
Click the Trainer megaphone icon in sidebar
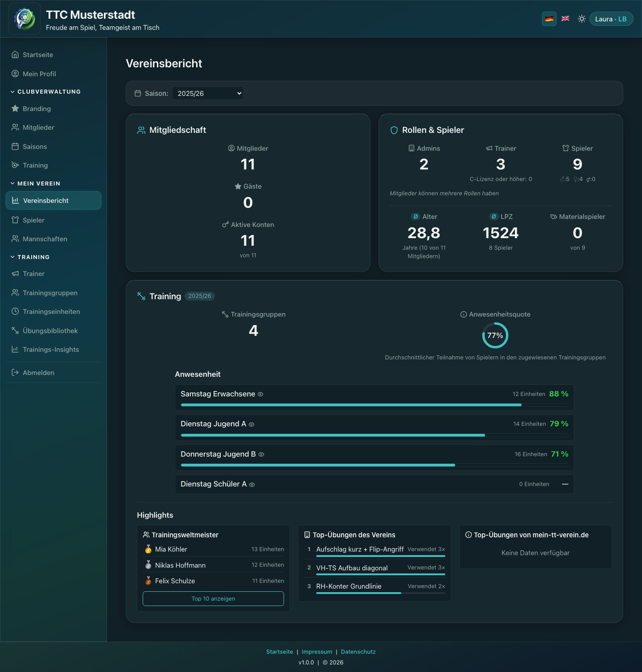click(15, 274)
